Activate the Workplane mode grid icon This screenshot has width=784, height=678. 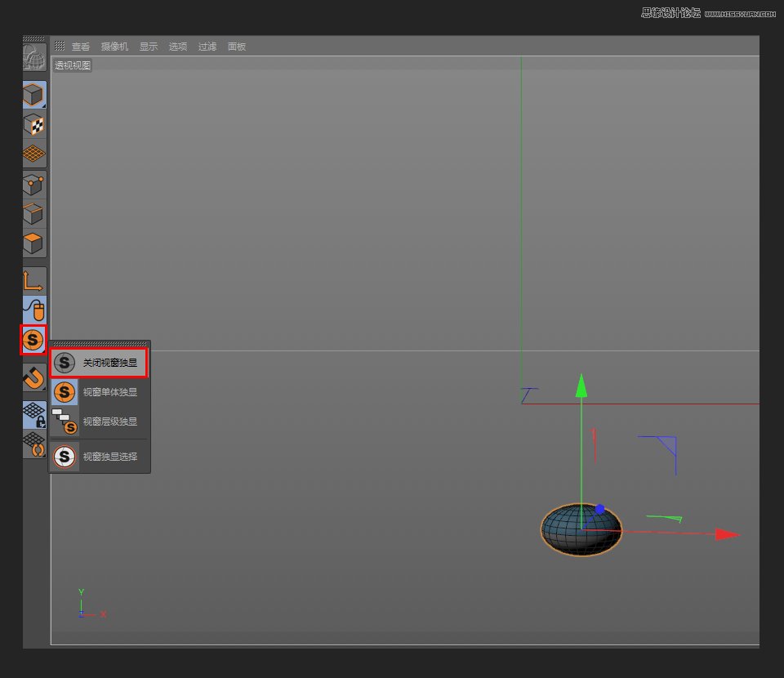pos(34,154)
